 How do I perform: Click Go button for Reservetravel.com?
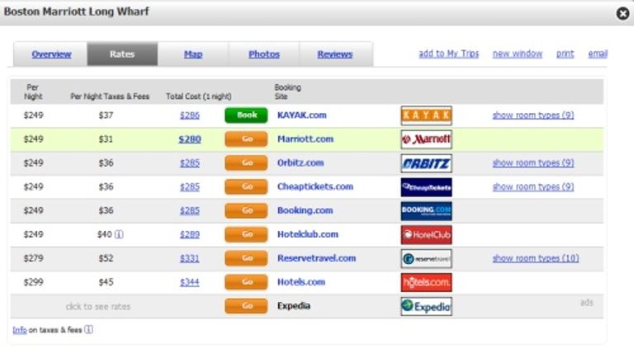246,258
